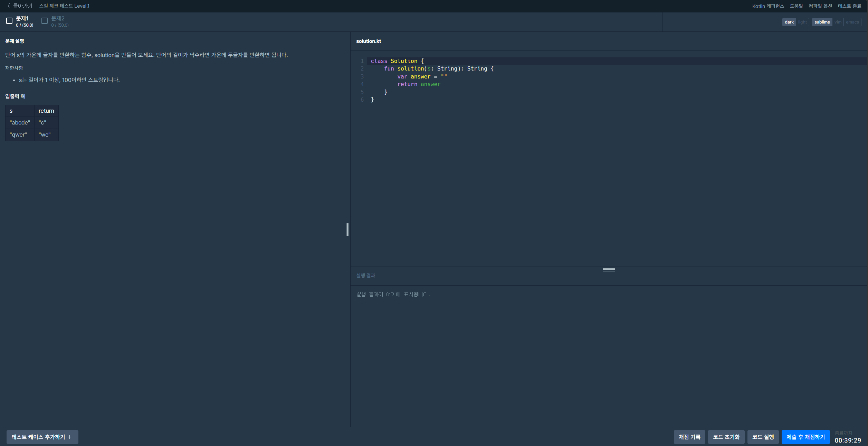Open the 도움말 help menu
868x446 pixels.
796,6
